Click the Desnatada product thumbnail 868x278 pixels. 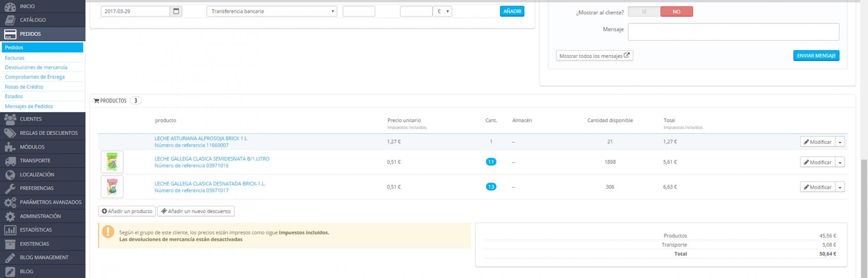tap(112, 187)
